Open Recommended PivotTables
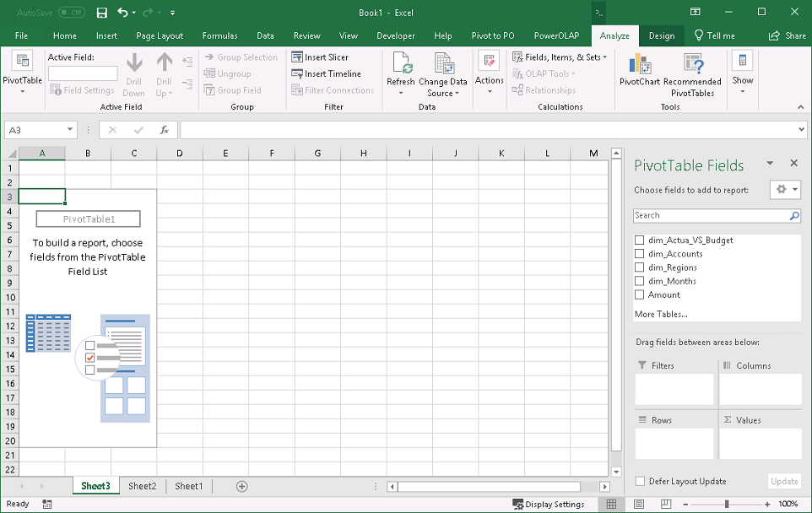 point(692,75)
